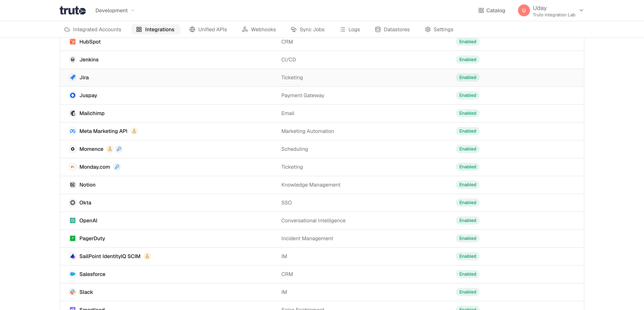The width and height of the screenshot is (644, 310).
Task: Click the Meta Marketing API logo
Action: point(73,131)
